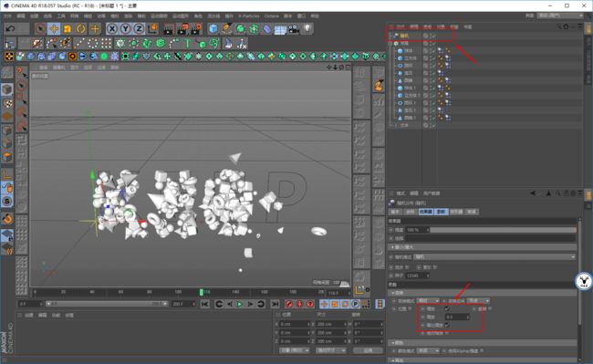Click the green Play button in timeline
Image resolution: width=593 pixels, height=364 pixels.
(x=239, y=304)
